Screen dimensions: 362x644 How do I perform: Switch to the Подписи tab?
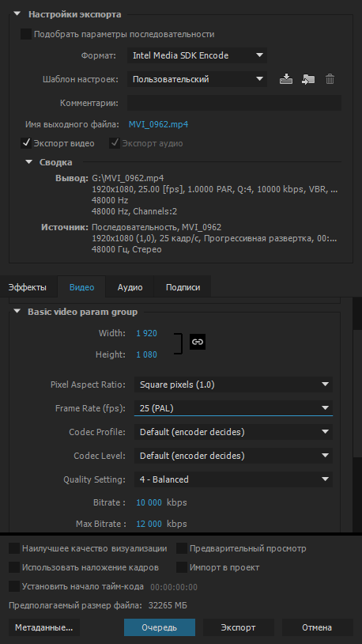coord(183,287)
